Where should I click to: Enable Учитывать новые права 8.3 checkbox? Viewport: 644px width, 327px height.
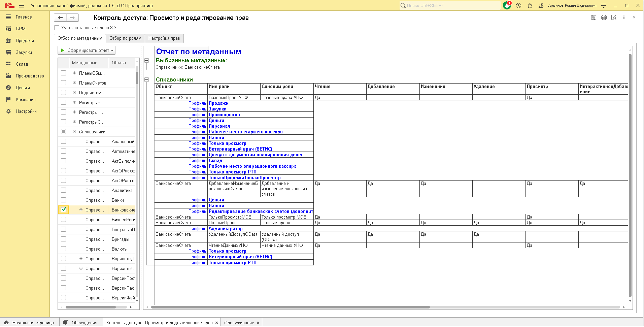click(57, 28)
